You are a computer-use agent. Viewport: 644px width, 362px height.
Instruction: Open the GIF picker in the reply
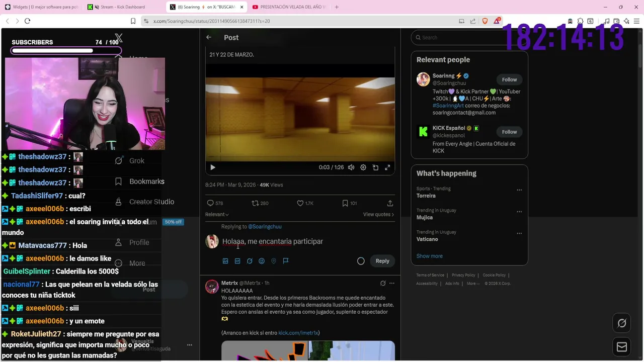[x=237, y=261]
